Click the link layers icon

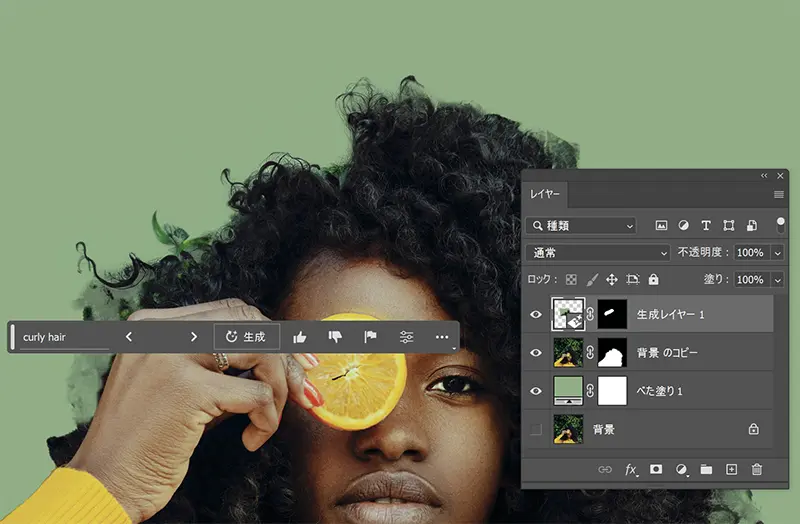(x=605, y=469)
